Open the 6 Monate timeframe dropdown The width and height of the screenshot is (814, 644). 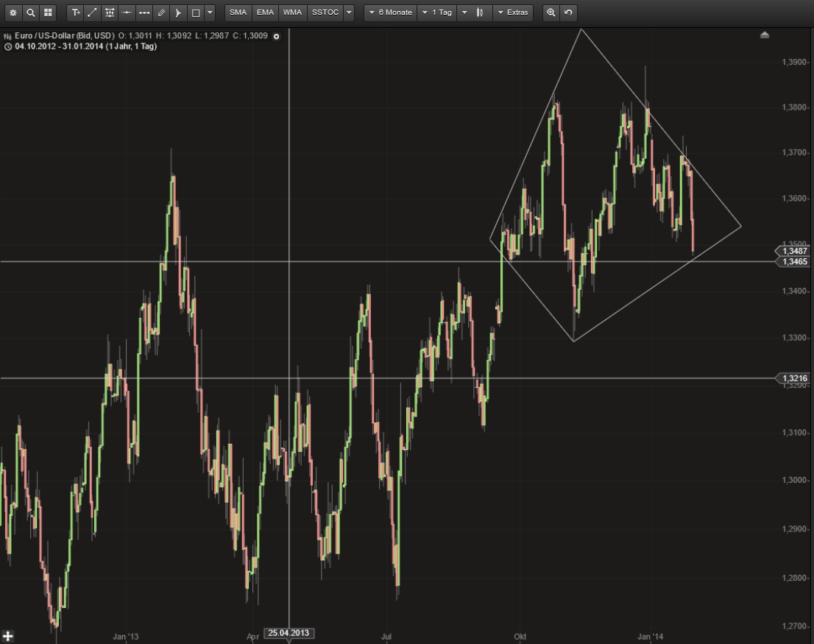390,13
